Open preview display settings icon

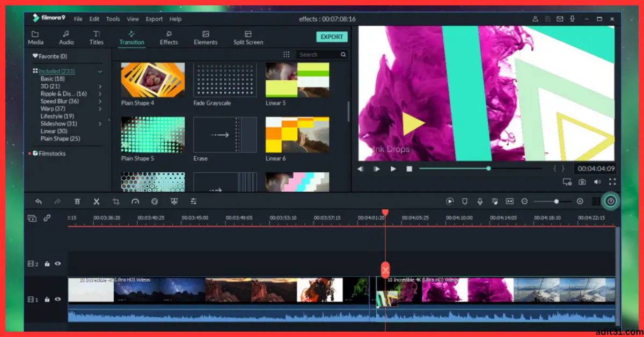point(567,182)
